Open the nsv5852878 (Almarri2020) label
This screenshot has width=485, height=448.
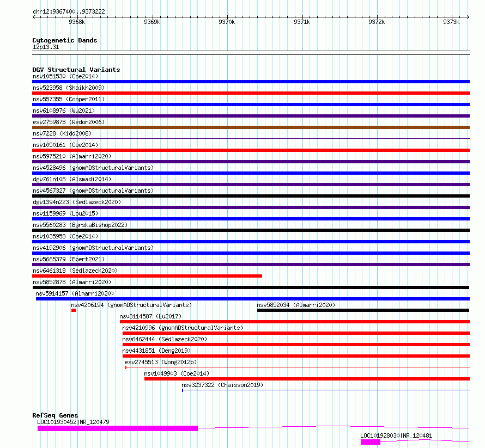coord(72,282)
